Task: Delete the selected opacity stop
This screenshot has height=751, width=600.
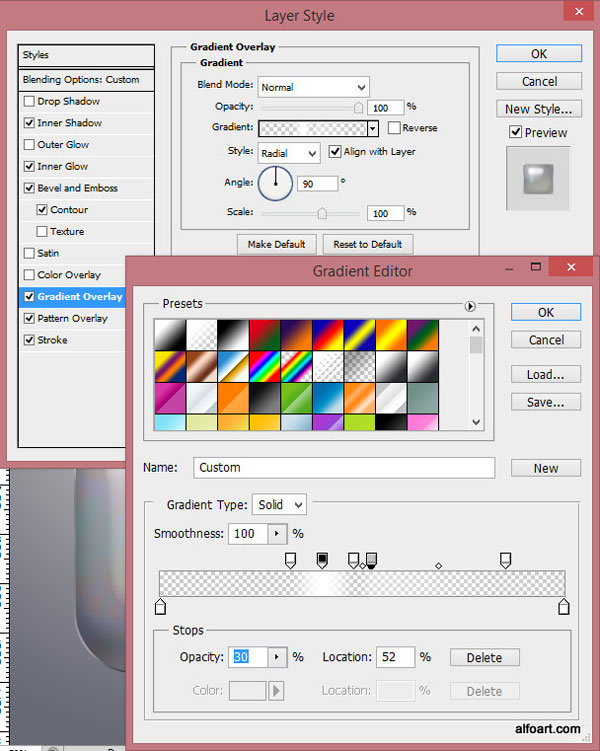Action: (485, 657)
